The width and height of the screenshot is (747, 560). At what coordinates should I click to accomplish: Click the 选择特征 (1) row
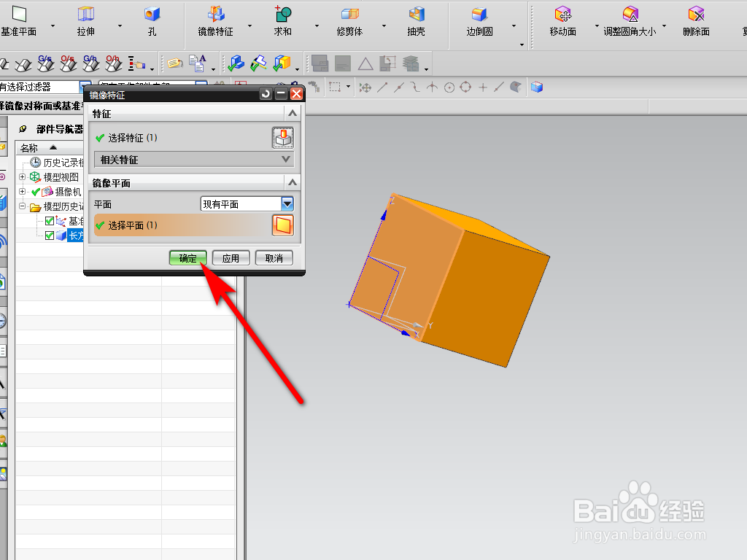[194, 138]
